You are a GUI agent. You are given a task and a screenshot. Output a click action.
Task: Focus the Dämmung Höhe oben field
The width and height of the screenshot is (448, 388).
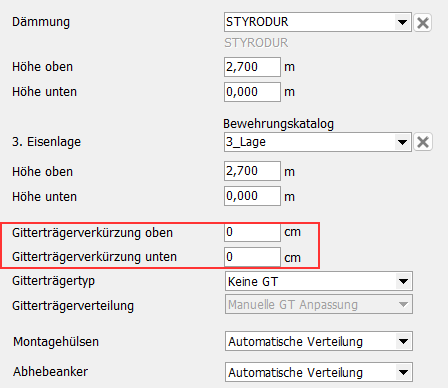pos(252,67)
